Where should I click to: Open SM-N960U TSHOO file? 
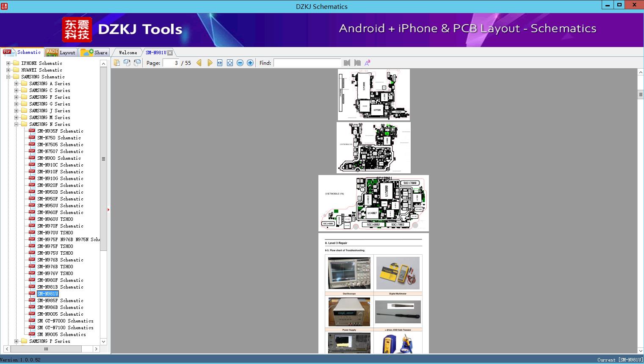[x=55, y=219]
